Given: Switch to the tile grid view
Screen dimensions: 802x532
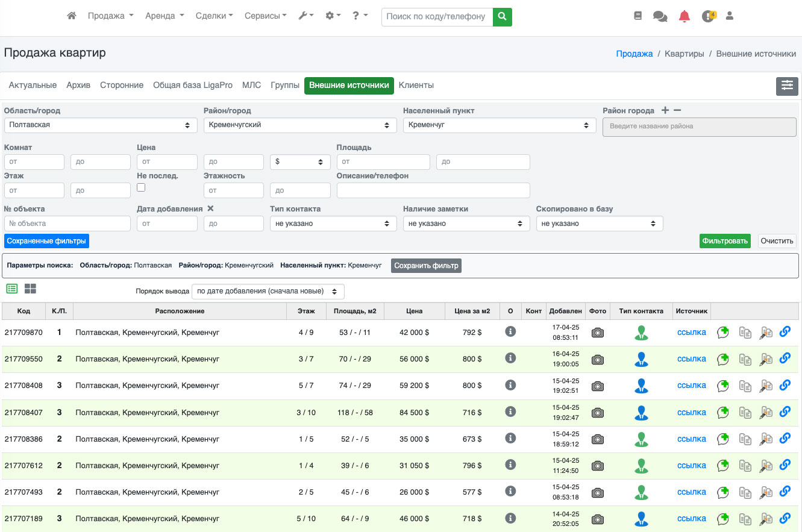Looking at the screenshot, I should (30, 289).
